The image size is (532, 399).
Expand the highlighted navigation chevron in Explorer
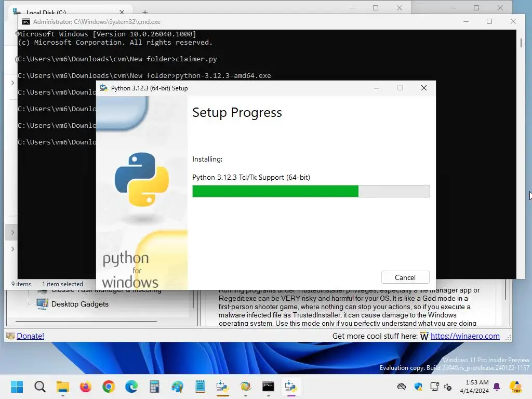[12, 232]
